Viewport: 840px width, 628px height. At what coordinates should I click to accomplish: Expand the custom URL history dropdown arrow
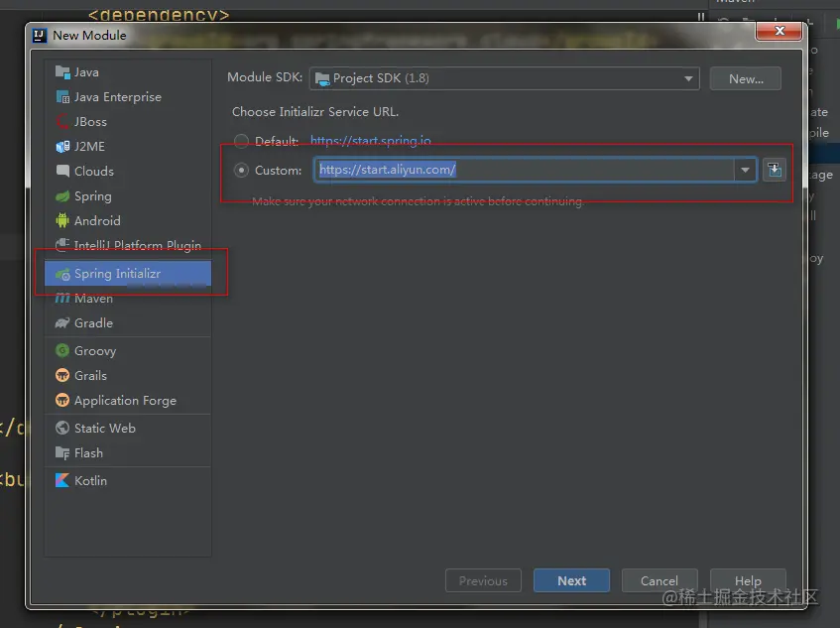point(745,170)
